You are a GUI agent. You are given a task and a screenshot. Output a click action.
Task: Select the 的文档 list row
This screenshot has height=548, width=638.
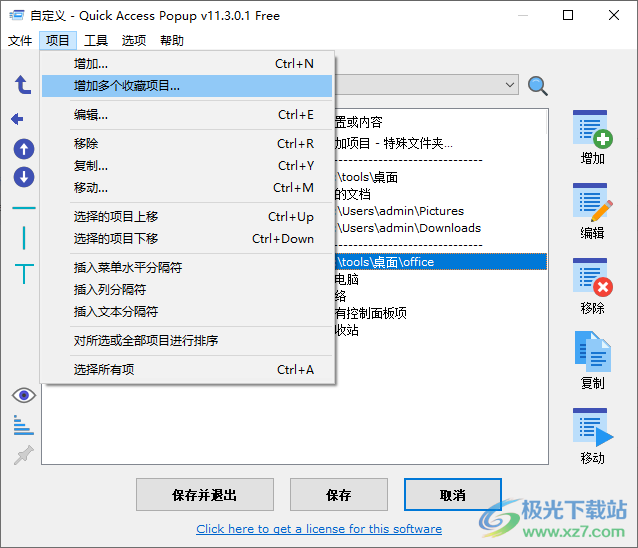coord(441,194)
